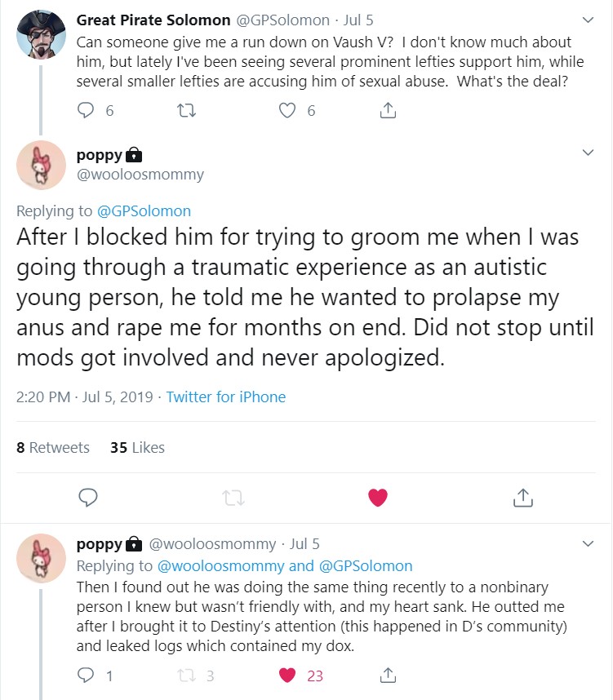The width and height of the screenshot is (613, 700).
Task: Like Great Pirate Solomon's tweet
Action: (x=287, y=111)
